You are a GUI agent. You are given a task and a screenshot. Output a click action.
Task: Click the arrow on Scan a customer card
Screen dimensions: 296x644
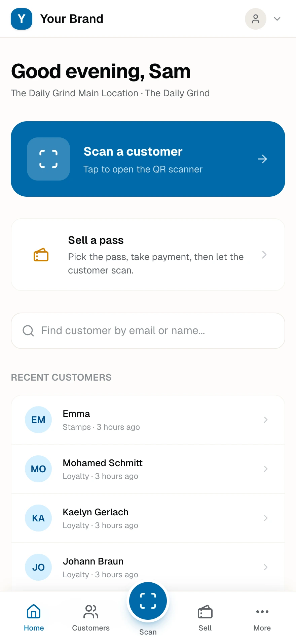tap(262, 159)
